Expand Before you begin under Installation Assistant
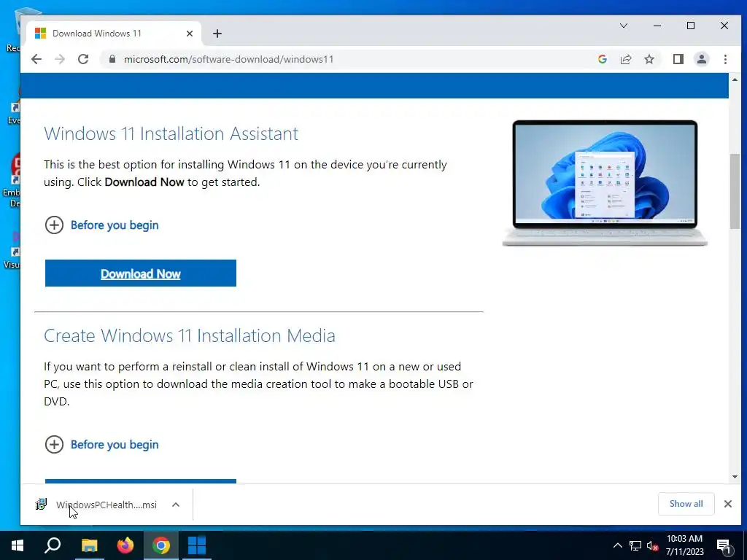747x560 pixels. pyautogui.click(x=101, y=225)
